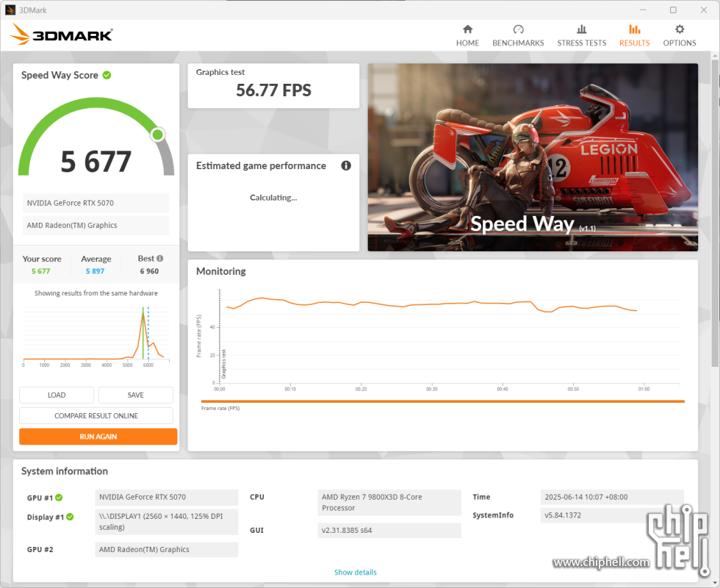Click the 5 677 score number in gauge

(x=96, y=162)
